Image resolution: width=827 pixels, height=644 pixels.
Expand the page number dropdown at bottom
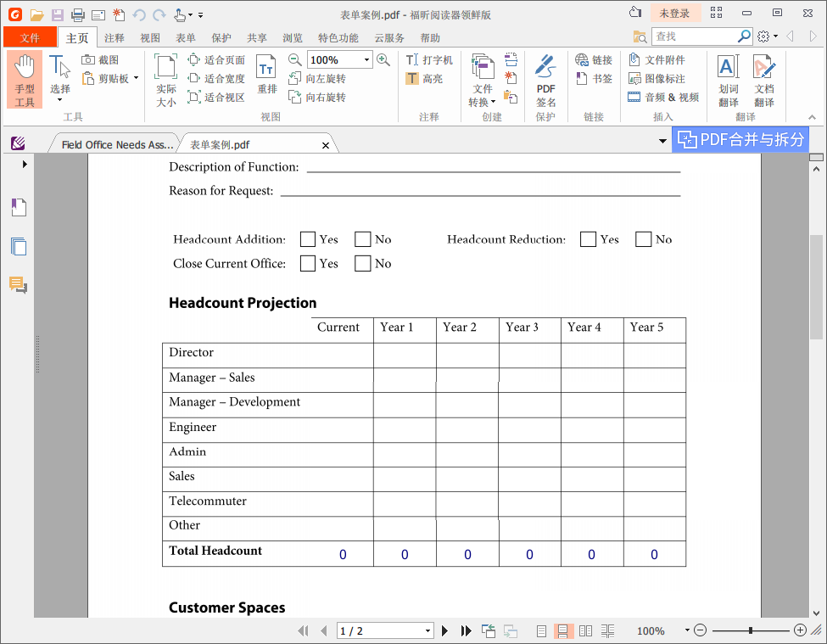click(x=427, y=631)
